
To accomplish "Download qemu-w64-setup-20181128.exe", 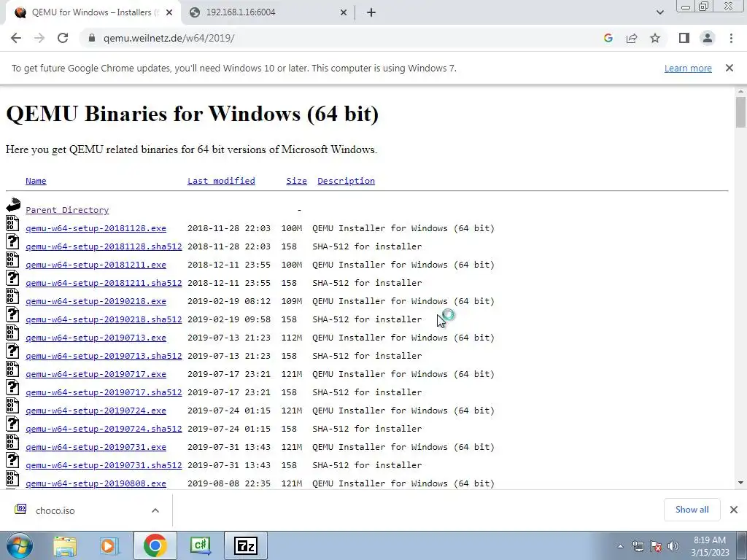I will pyautogui.click(x=96, y=228).
